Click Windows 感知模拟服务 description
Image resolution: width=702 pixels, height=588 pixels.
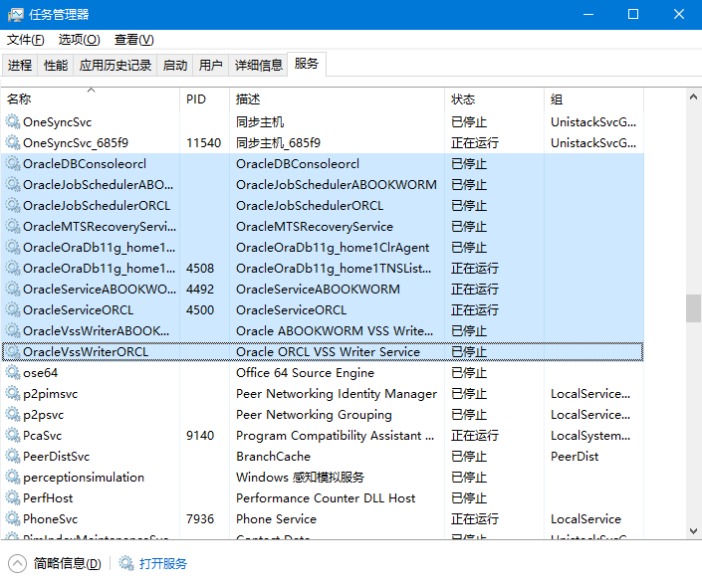tap(300, 477)
